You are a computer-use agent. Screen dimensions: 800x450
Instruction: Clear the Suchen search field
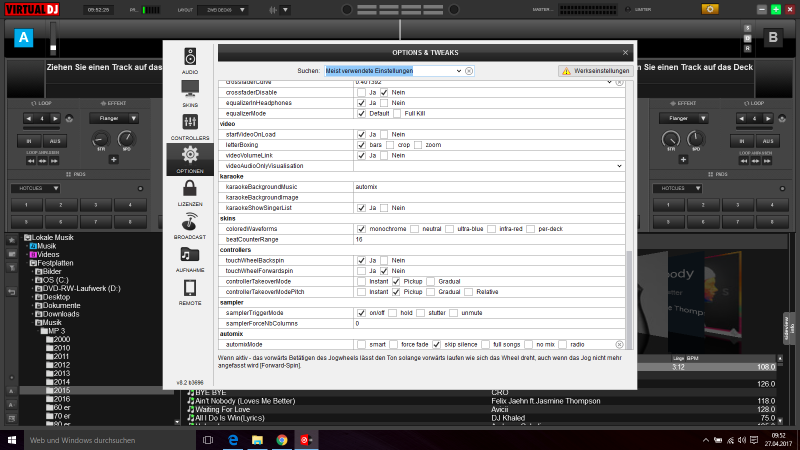point(469,71)
